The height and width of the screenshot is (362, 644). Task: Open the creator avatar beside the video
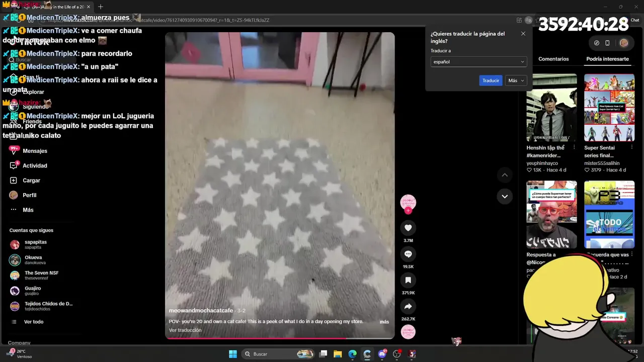(x=408, y=202)
